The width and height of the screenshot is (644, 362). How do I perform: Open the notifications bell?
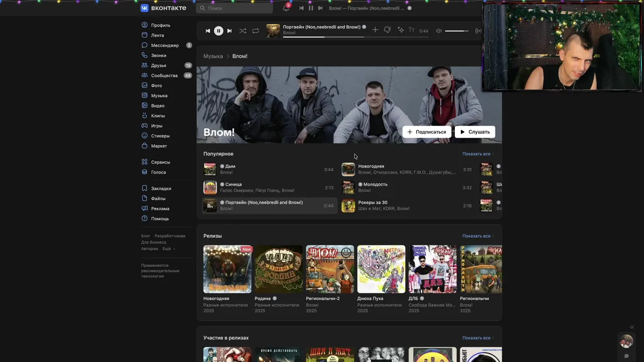(x=286, y=8)
